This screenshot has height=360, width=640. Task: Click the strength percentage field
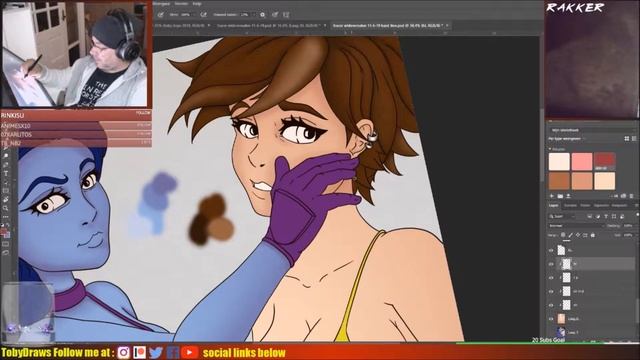(x=186, y=15)
